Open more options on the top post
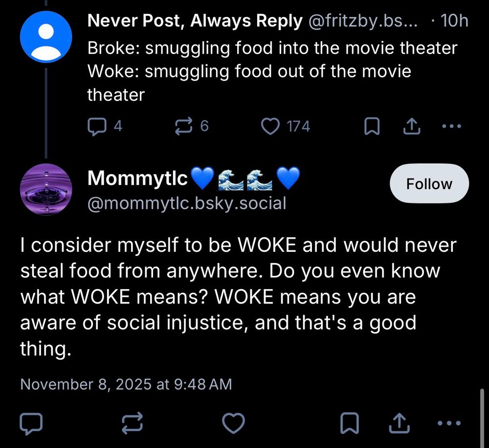Viewport: 489px width, 448px height. coord(451,126)
